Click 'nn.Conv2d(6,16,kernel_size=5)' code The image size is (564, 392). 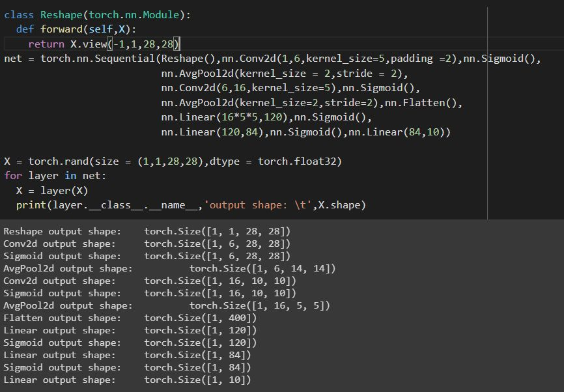coord(248,88)
